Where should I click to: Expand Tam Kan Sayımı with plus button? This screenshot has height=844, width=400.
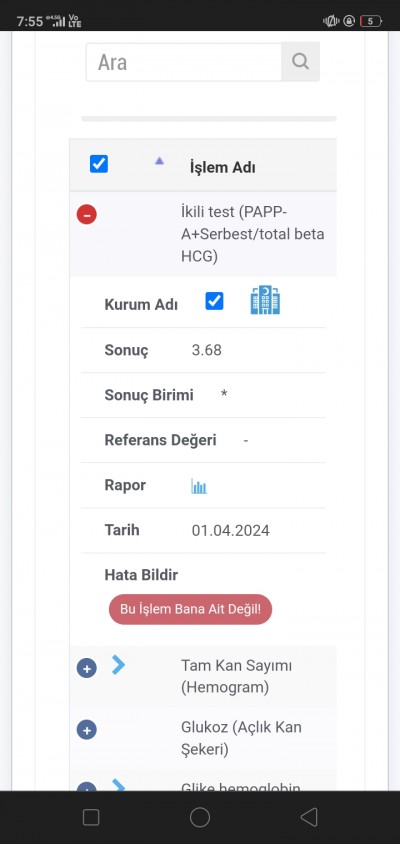point(87,668)
